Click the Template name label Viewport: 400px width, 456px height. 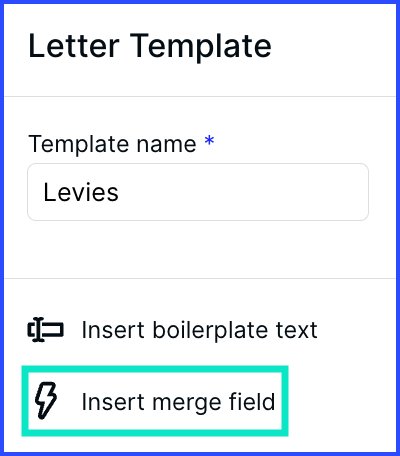(x=113, y=144)
